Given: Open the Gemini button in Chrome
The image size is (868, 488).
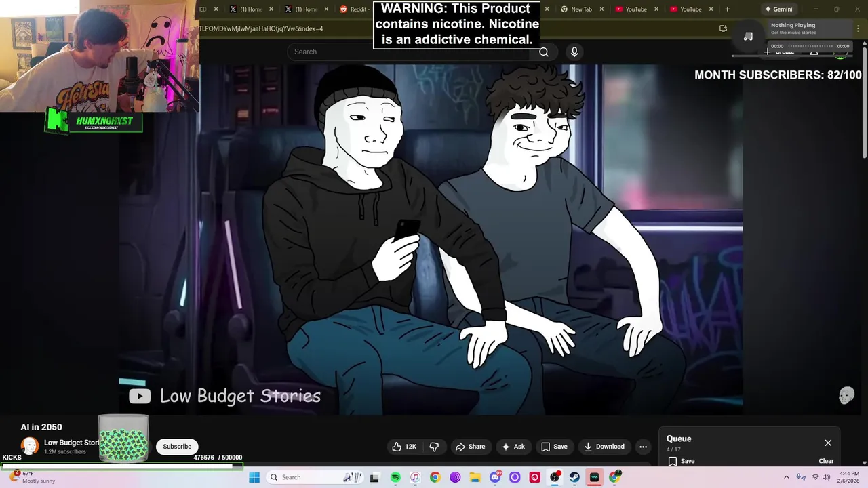Looking at the screenshot, I should [x=778, y=9].
